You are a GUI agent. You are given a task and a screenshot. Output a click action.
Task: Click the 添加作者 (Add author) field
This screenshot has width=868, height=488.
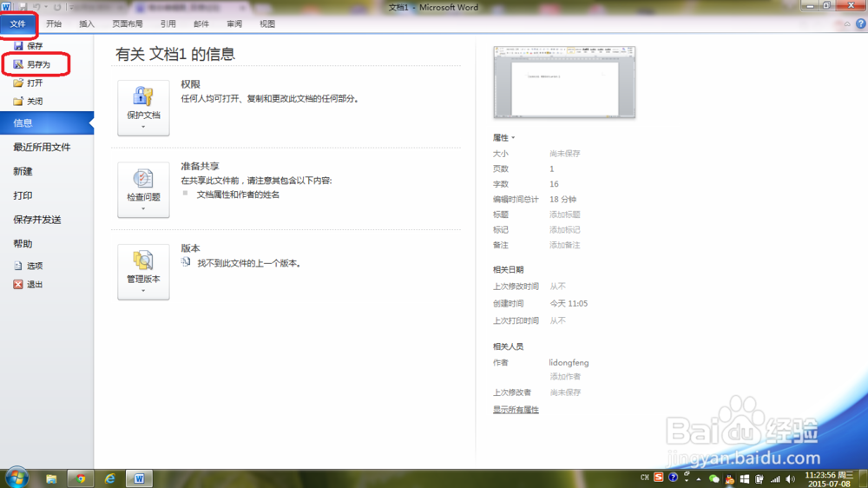(565, 377)
